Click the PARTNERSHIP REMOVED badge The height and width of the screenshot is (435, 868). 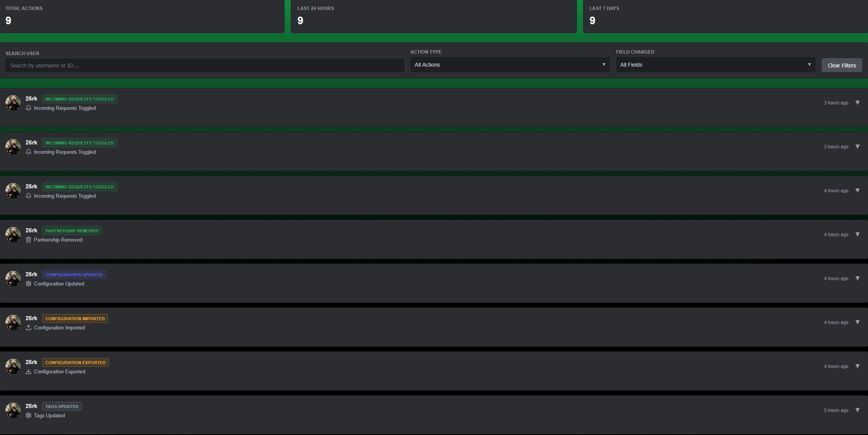pyautogui.click(x=72, y=230)
